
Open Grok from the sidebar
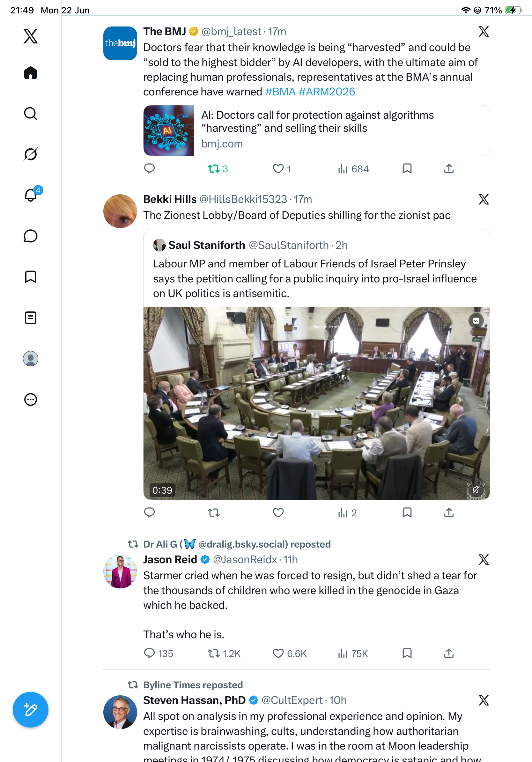[x=31, y=154]
